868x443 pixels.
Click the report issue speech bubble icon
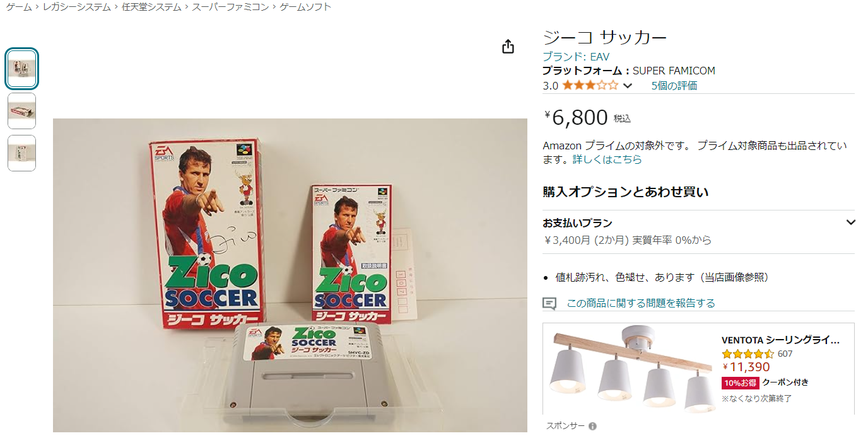549,304
